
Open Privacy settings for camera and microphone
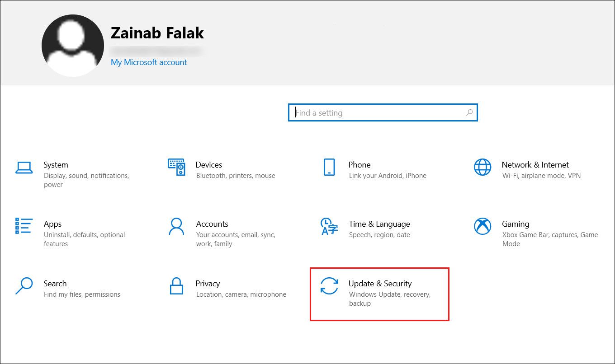pyautogui.click(x=208, y=284)
